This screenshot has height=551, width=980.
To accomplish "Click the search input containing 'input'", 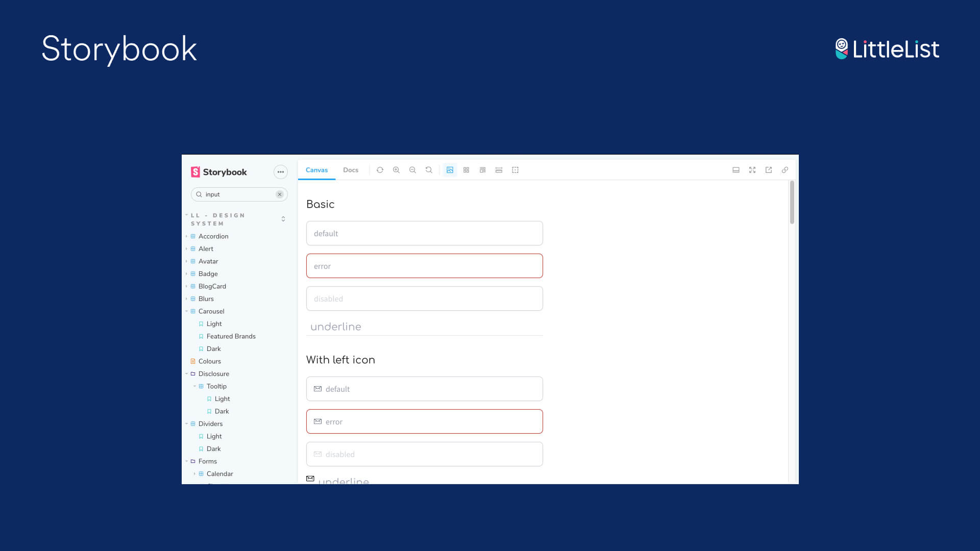I will [239, 194].
